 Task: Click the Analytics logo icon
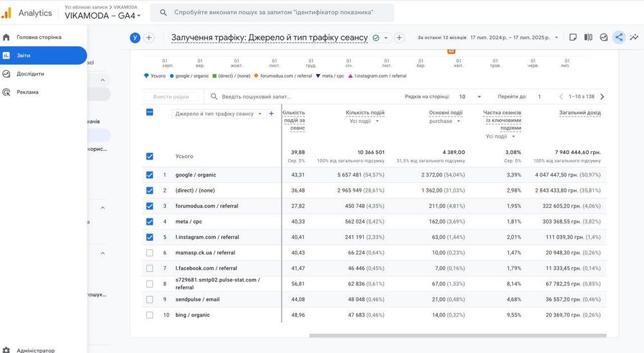coord(6,13)
